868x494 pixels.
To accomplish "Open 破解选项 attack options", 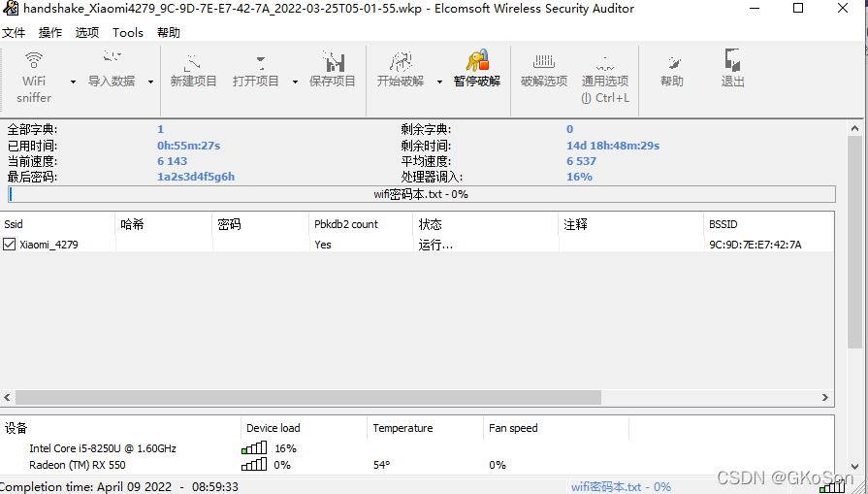I will pos(544,69).
